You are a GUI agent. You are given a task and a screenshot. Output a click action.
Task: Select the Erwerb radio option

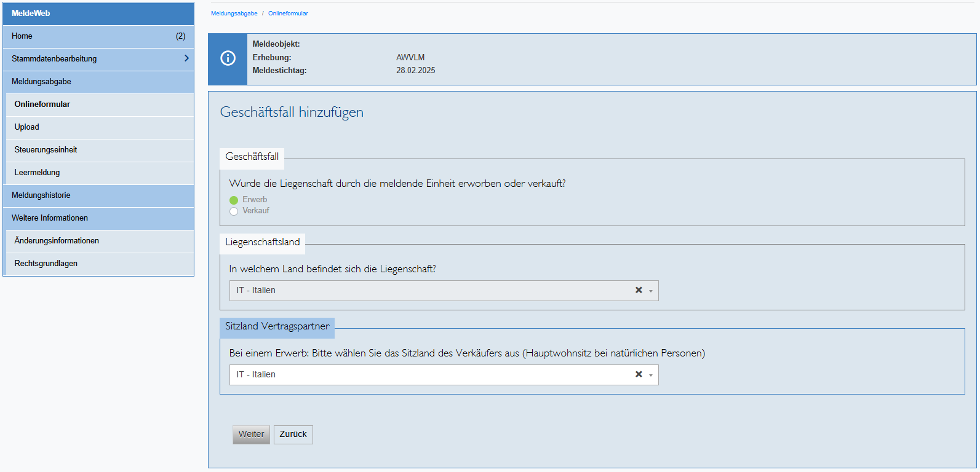pos(234,200)
